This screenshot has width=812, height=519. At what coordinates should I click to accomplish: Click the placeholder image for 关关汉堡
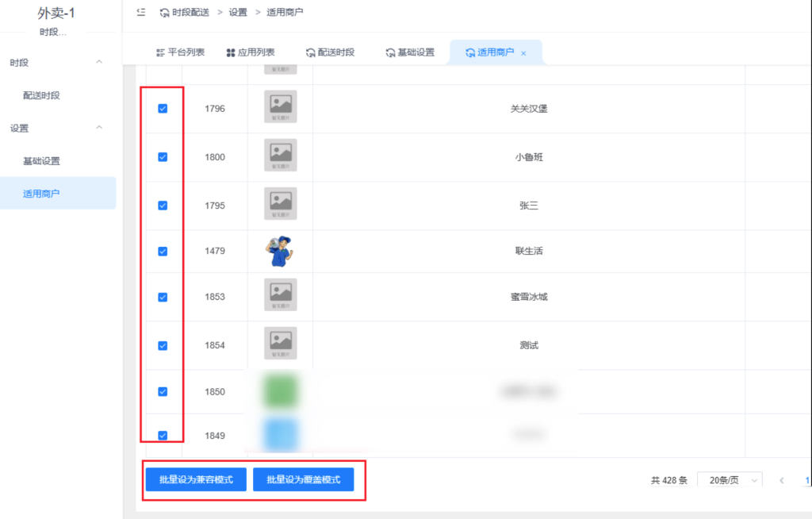tap(280, 107)
